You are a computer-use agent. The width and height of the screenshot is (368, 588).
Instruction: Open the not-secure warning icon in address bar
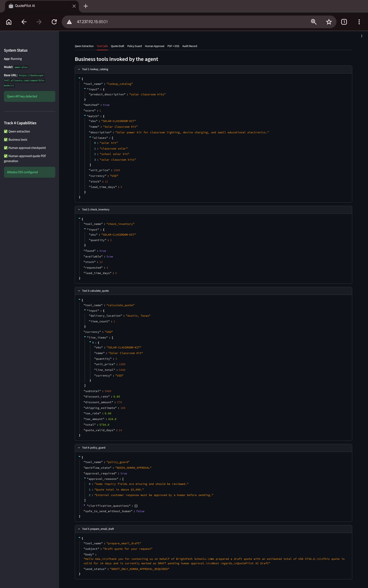pos(69,22)
